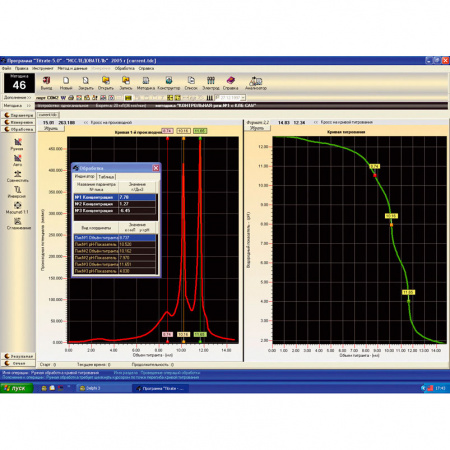Select Пик№3 pH-Показатель row

(115, 271)
